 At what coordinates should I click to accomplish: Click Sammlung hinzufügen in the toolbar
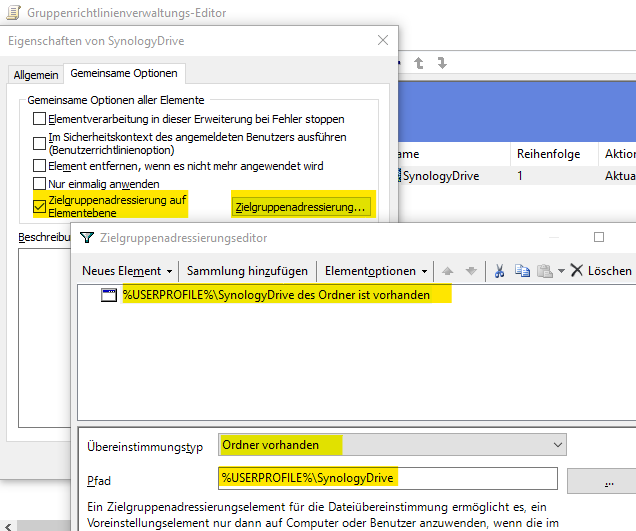point(247,271)
